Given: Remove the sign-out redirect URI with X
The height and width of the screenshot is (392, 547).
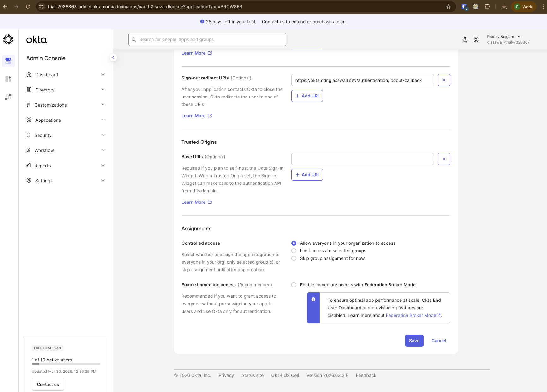Looking at the screenshot, I should [x=444, y=80].
